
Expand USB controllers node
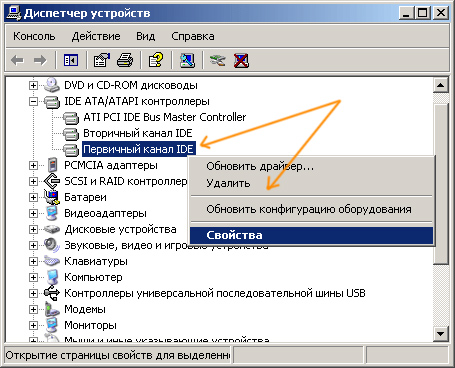click(x=33, y=293)
